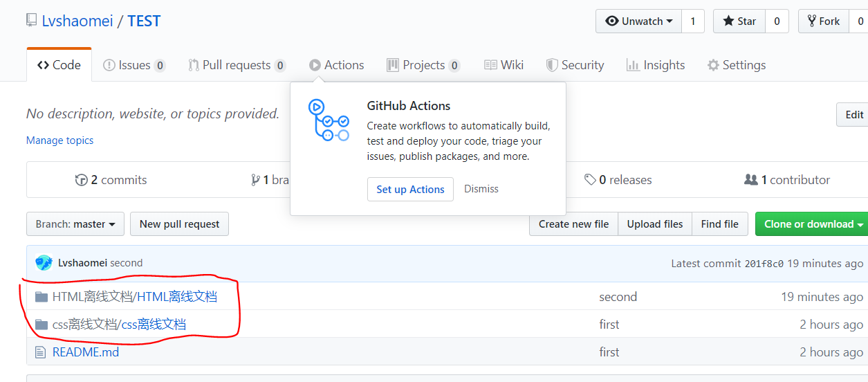Image resolution: width=868 pixels, height=382 pixels.
Task: Click the folder icon of css离线文档 row
Action: click(x=41, y=324)
